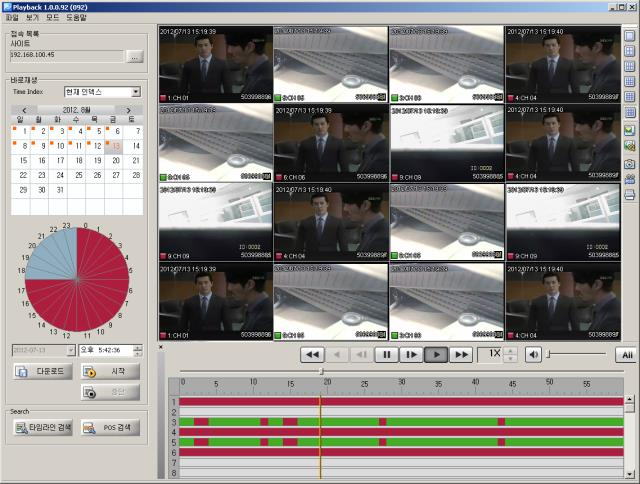The width and height of the screenshot is (640, 484).
Task: Select the 6:CH 06 video tile
Action: point(331,143)
